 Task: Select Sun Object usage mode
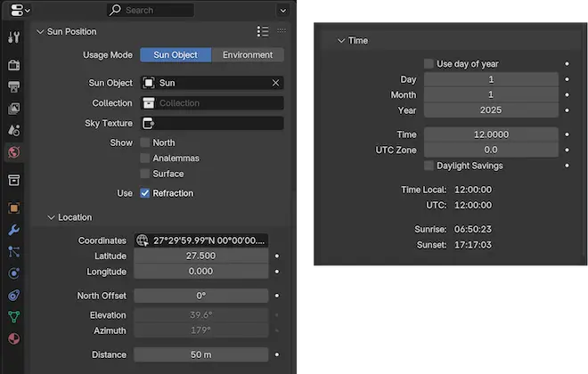pyautogui.click(x=176, y=55)
